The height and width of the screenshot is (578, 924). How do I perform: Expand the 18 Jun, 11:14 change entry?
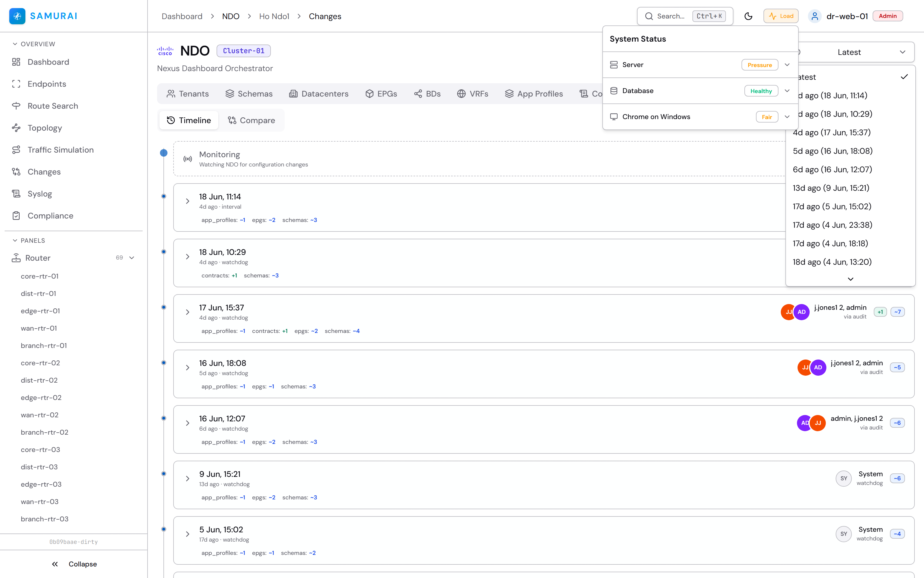tap(187, 201)
